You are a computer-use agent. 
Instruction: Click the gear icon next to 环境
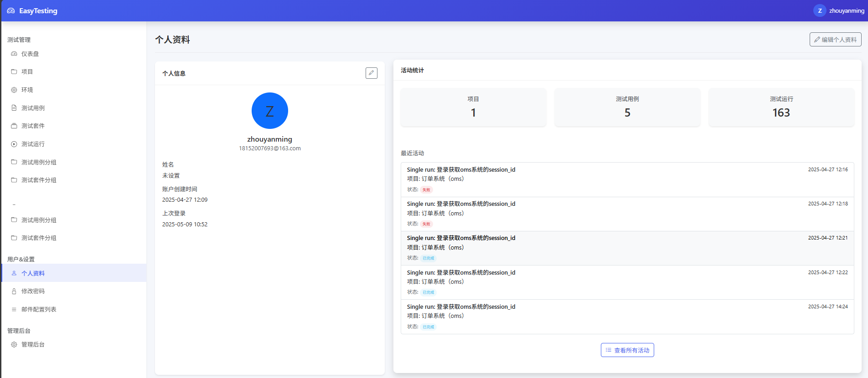14,90
